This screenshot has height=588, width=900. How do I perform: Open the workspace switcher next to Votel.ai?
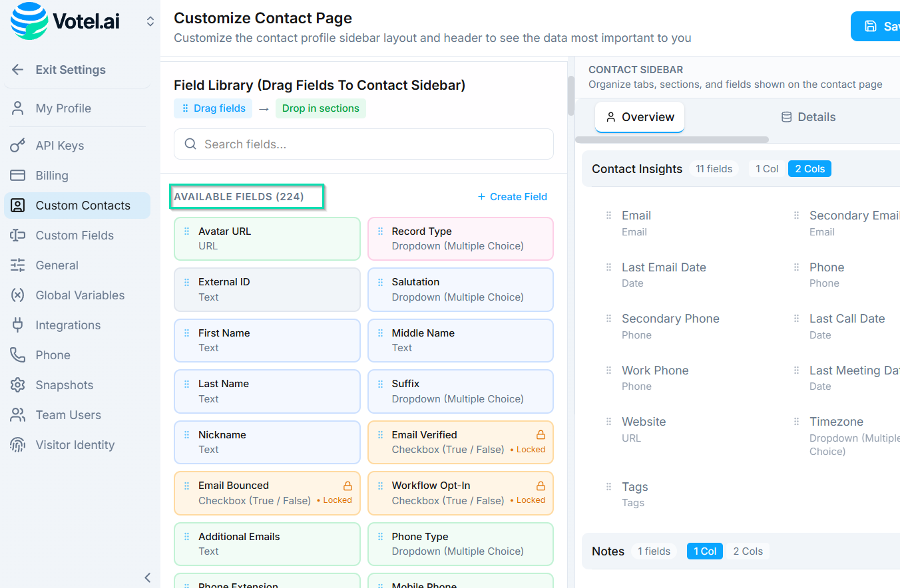pos(150,21)
